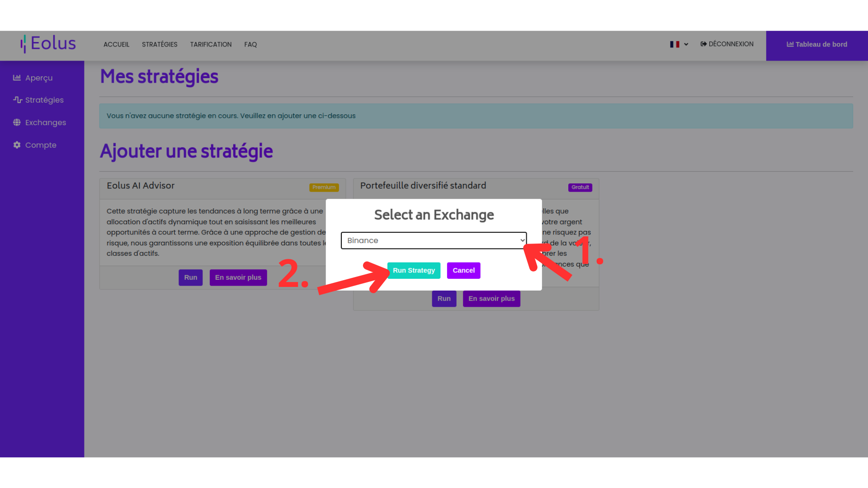Click En savoir plus for Portefeuille diversifié
Viewport: 868px width, 488px height.
(491, 299)
